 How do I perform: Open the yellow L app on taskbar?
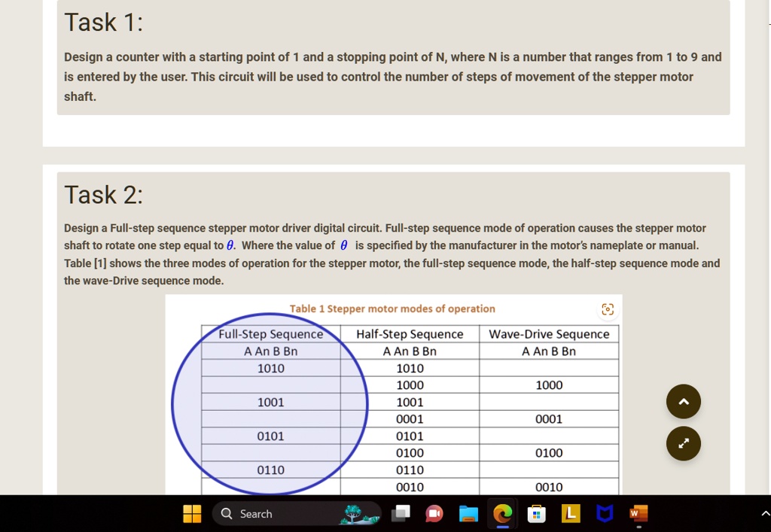(571, 514)
